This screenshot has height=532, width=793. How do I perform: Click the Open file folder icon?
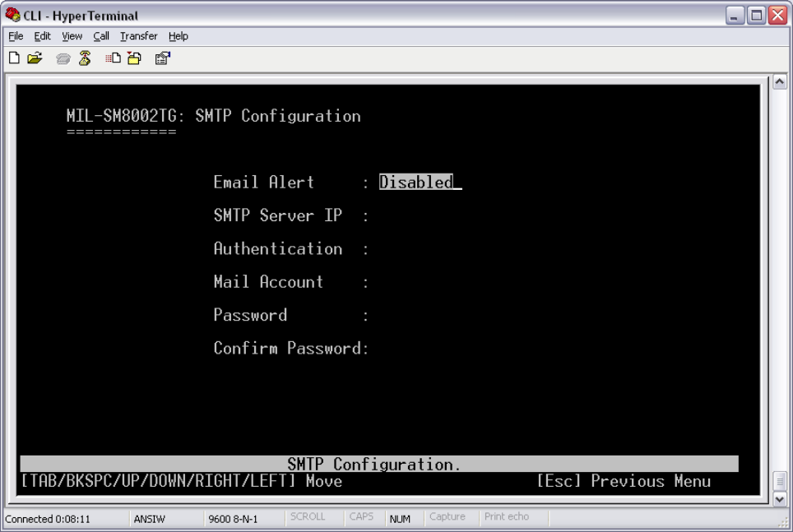(x=35, y=58)
